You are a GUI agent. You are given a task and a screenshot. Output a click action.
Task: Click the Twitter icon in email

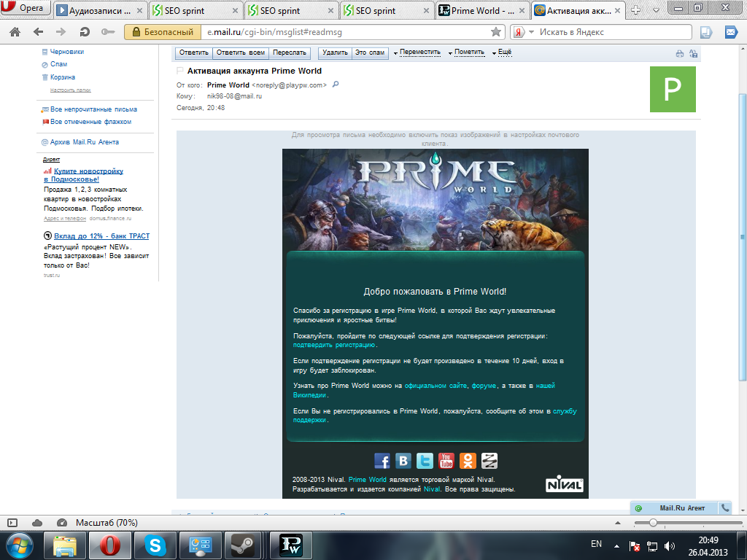tap(425, 461)
